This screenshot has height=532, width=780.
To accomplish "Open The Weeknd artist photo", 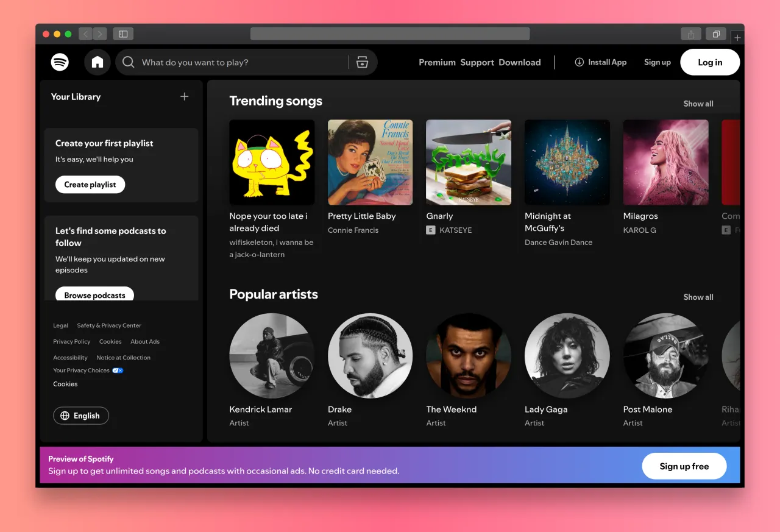I will coord(469,356).
